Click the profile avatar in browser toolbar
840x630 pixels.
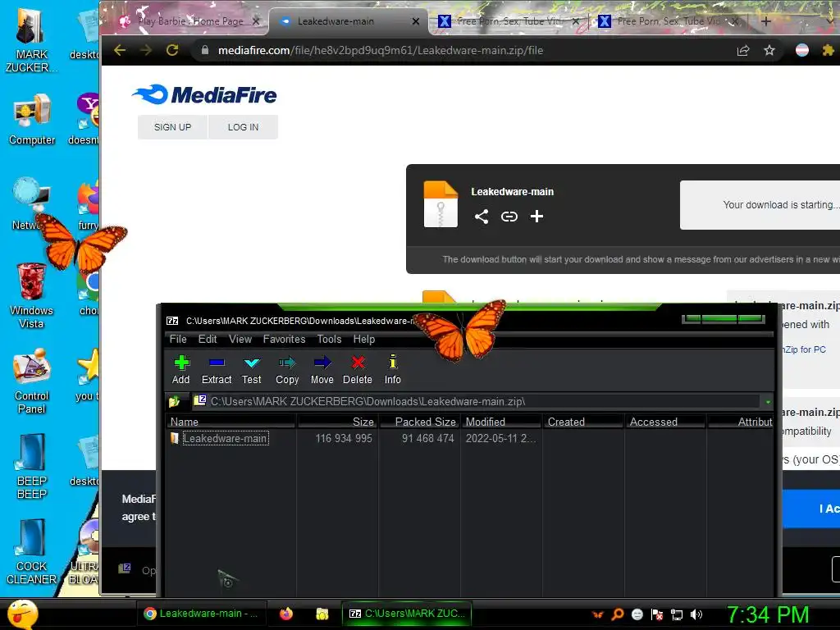802,50
